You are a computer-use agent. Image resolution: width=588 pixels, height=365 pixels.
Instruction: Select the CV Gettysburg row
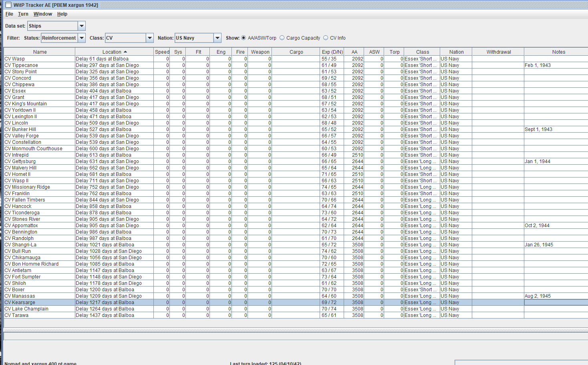click(296, 161)
